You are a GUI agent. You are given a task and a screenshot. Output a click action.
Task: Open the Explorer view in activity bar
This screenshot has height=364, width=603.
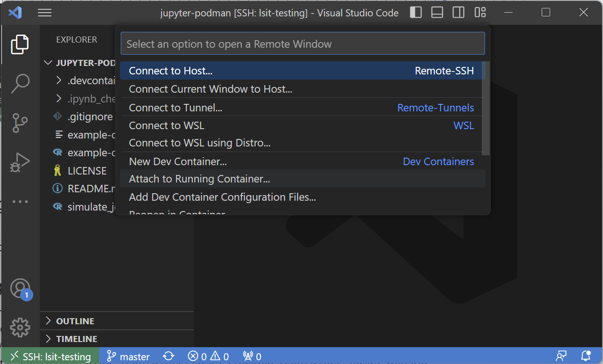(x=20, y=44)
